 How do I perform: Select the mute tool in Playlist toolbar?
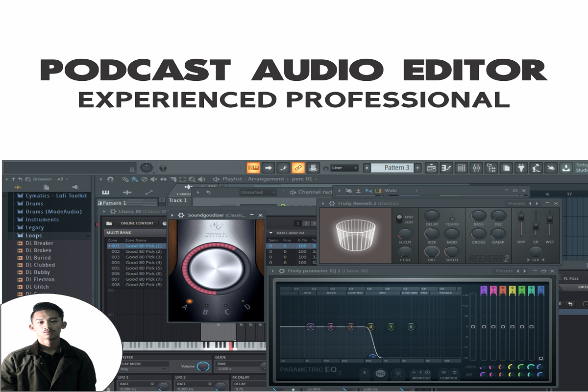154,179
